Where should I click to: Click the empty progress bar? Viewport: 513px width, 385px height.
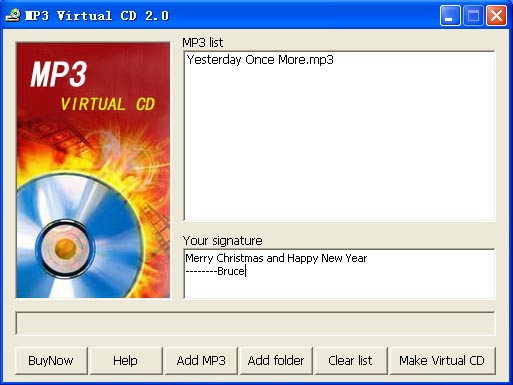click(x=255, y=323)
